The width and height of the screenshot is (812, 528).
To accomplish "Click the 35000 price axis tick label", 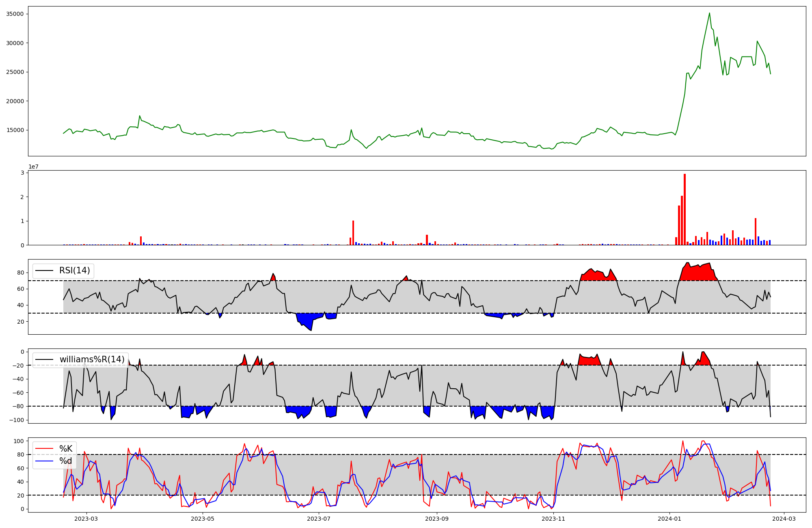I will click(x=15, y=14).
